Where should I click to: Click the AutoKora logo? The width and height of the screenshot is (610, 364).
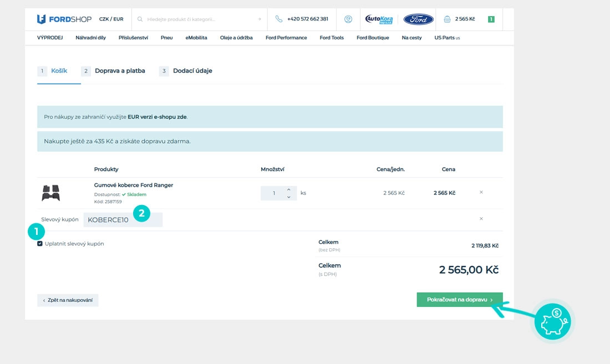click(x=379, y=19)
